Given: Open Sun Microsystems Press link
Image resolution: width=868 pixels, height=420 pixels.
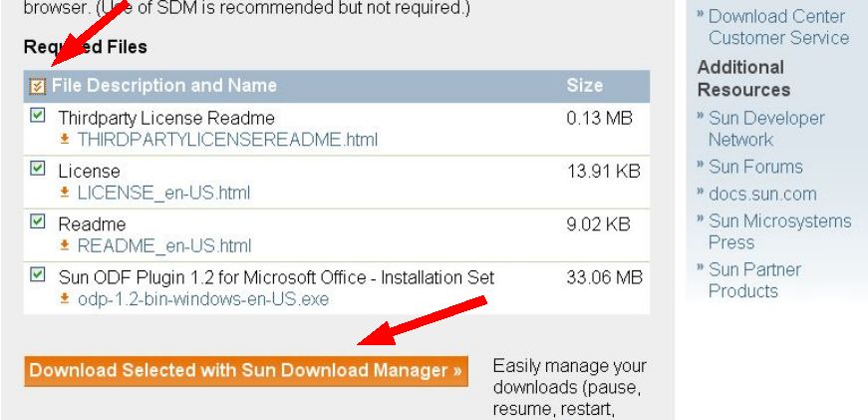Looking at the screenshot, I should coord(777,231).
